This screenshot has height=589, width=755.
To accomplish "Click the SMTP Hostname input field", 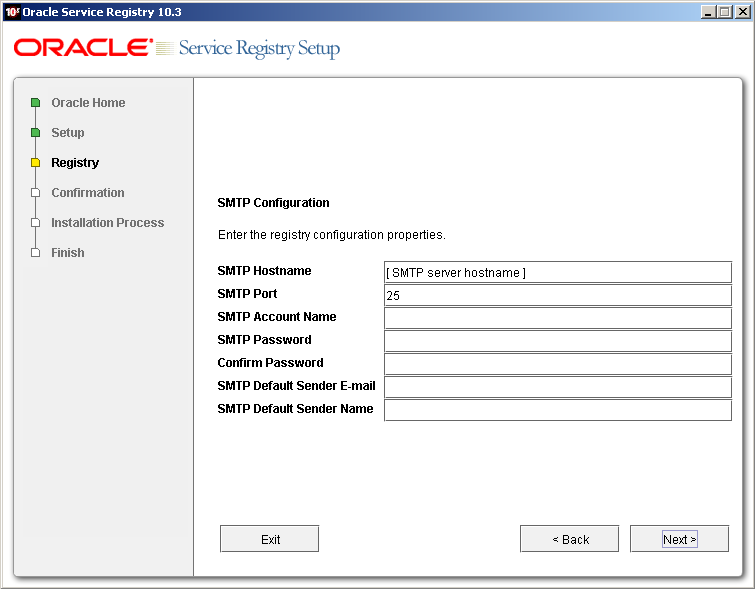I will (x=558, y=272).
